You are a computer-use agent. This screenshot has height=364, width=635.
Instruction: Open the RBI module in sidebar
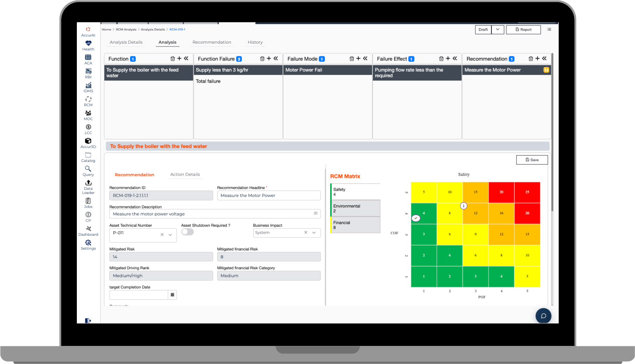point(88,73)
